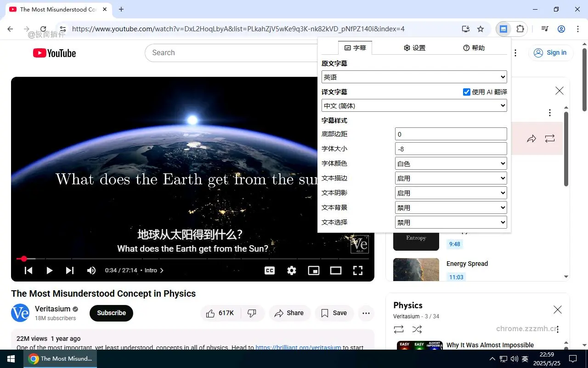Switch to theater mode in the player
Image resolution: width=588 pixels, height=368 pixels.
click(336, 270)
